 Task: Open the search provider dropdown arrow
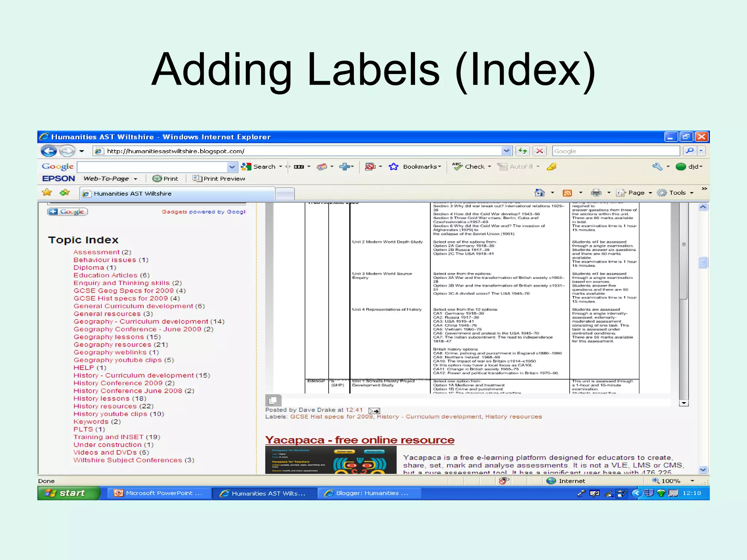tap(701, 151)
